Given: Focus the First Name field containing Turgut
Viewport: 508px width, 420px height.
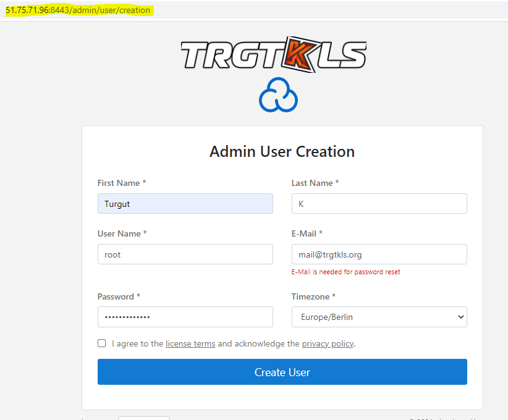Looking at the screenshot, I should pos(185,204).
